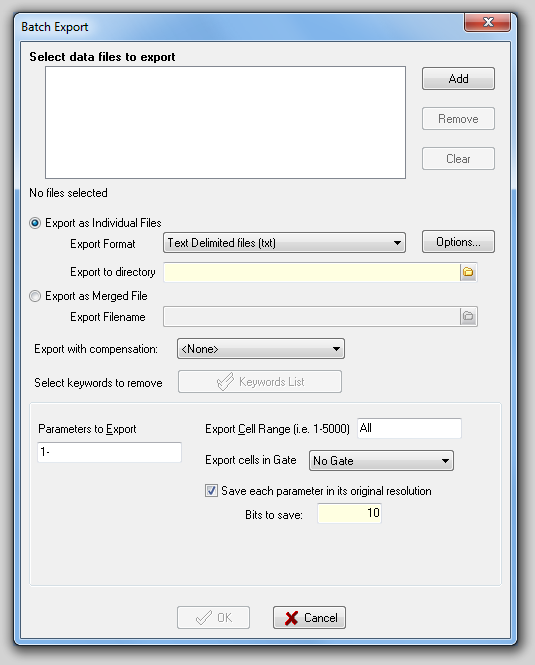Viewport: 535px width, 665px height.
Task: Click the 'No files selected' status text
Action: 68,193
